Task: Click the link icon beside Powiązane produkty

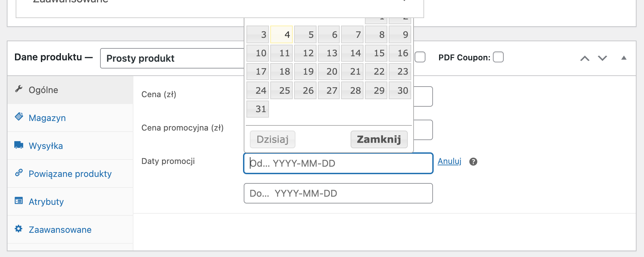Action: click(19, 173)
